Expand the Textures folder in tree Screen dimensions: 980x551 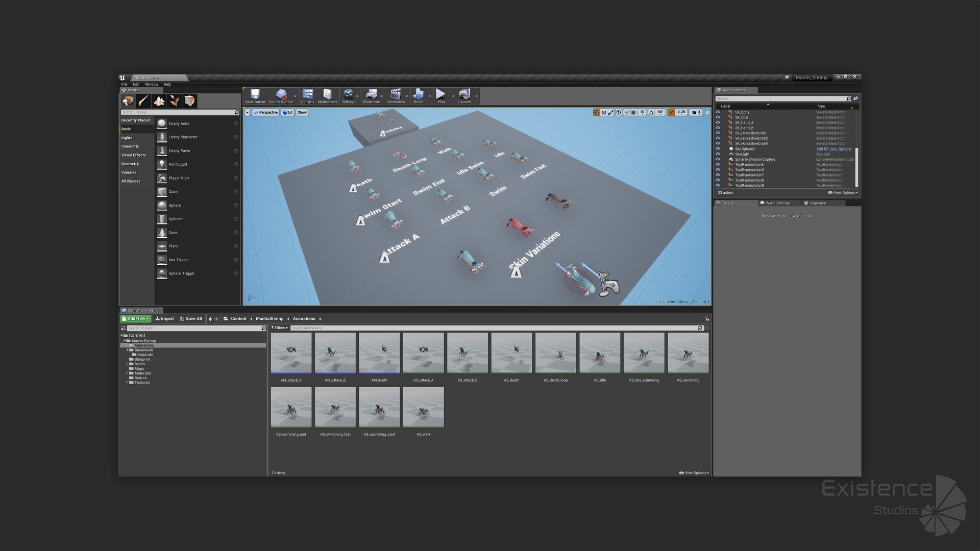127,382
